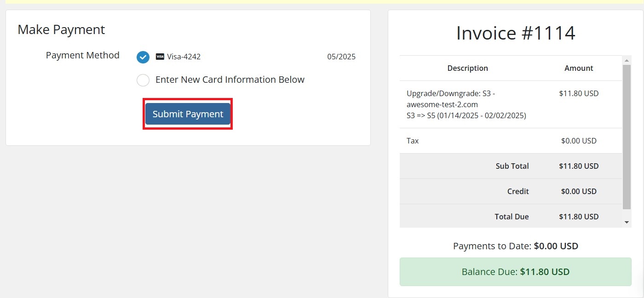Choose Enter New Card Information Below option
Image resolution: width=644 pixels, height=298 pixels.
(x=143, y=80)
